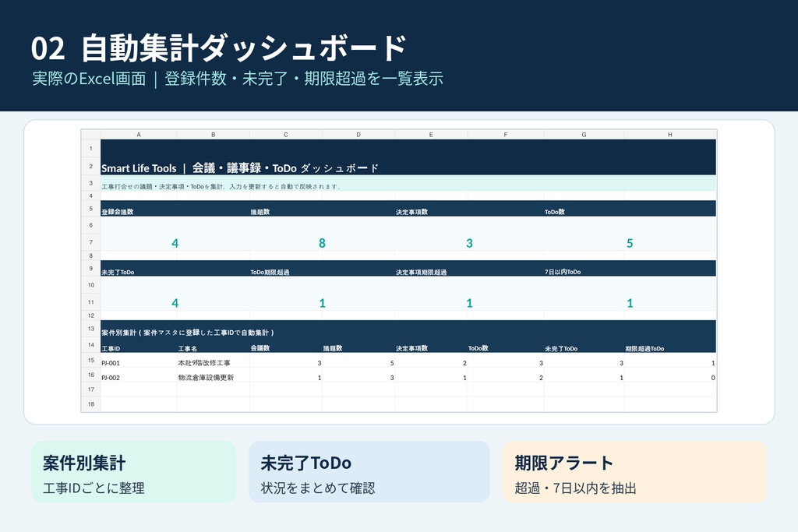Click the '02 自動集計ダッシュボード' slide title

[x=219, y=48]
